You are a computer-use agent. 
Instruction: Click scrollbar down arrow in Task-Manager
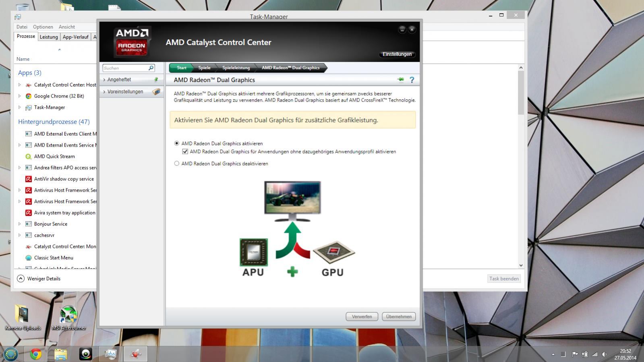(x=521, y=265)
